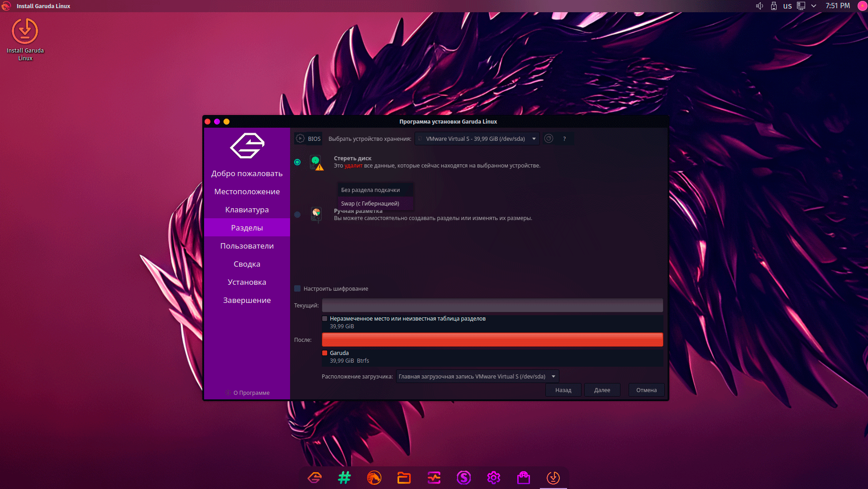868x489 pixels.
Task: Click the Garuda logo in the top panel
Action: tap(6, 6)
